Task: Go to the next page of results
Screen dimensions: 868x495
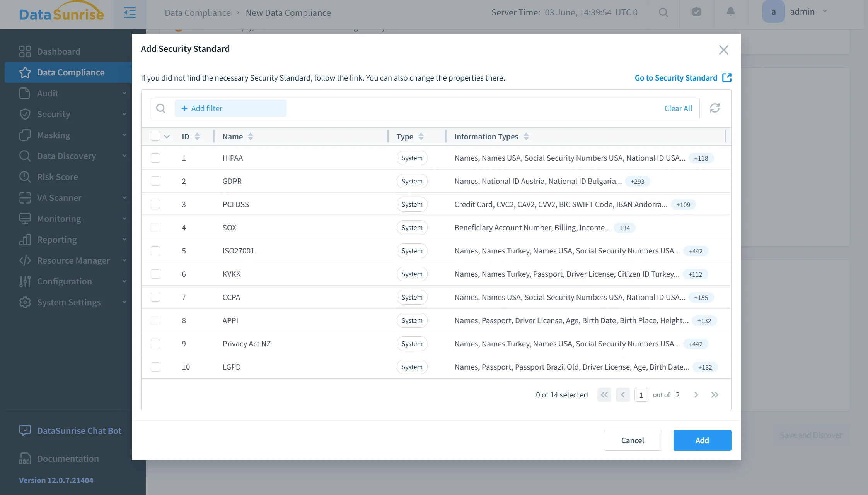Action: [696, 395]
